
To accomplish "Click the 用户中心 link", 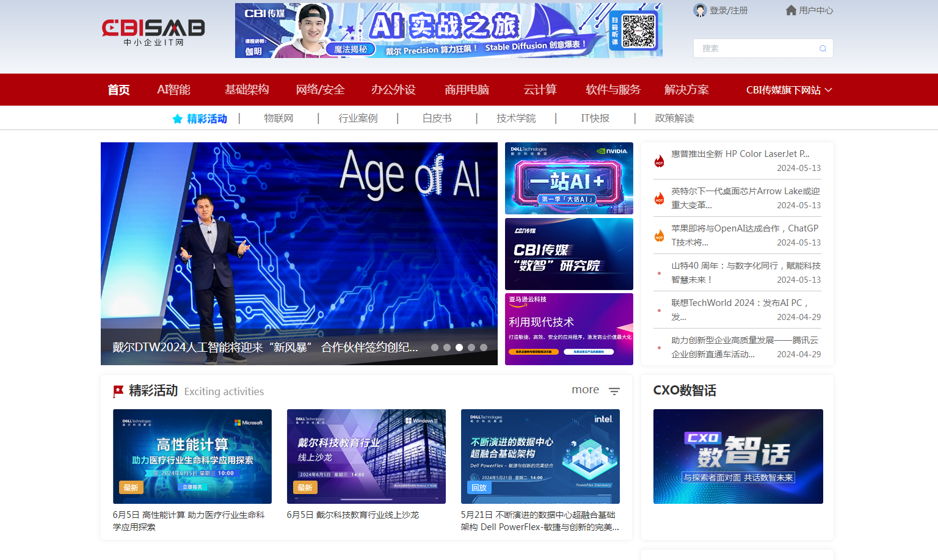I will (816, 10).
